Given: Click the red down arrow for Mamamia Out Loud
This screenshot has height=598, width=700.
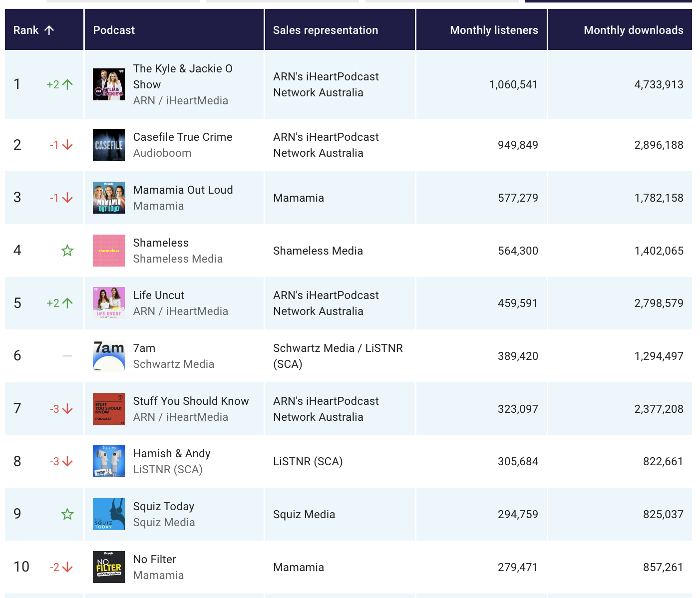Looking at the screenshot, I should coord(67,198).
